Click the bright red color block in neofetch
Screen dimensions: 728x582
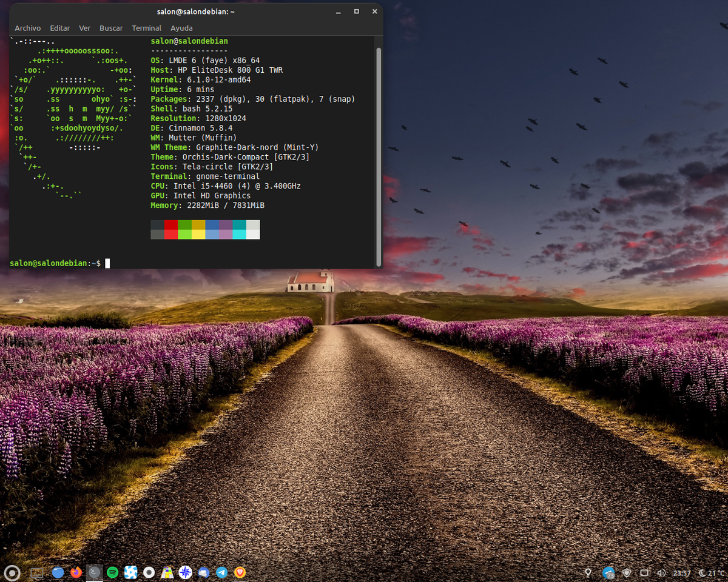(170, 234)
